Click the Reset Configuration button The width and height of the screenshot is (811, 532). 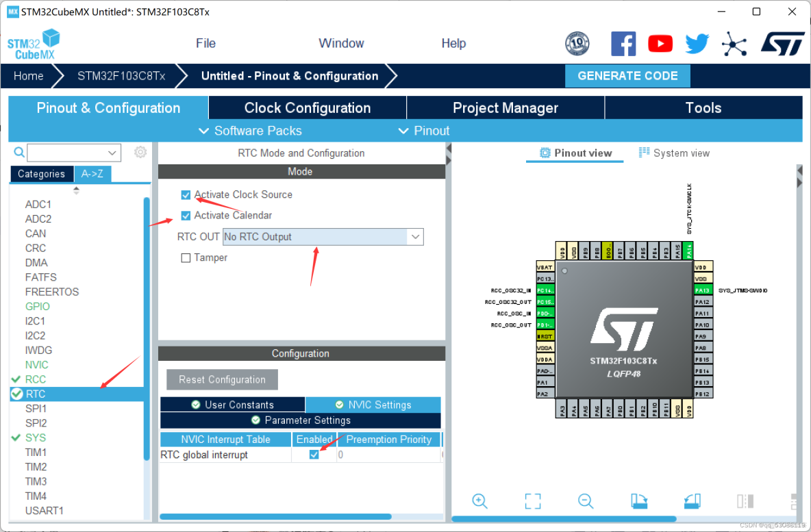pyautogui.click(x=222, y=379)
